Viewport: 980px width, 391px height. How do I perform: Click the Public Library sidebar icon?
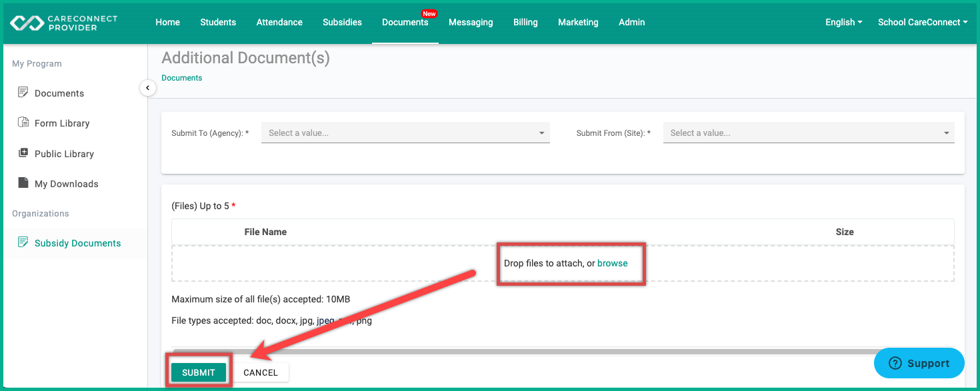[23, 153]
